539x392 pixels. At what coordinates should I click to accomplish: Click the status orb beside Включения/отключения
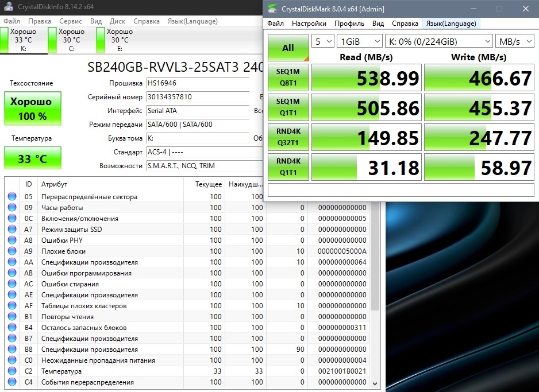click(x=12, y=218)
